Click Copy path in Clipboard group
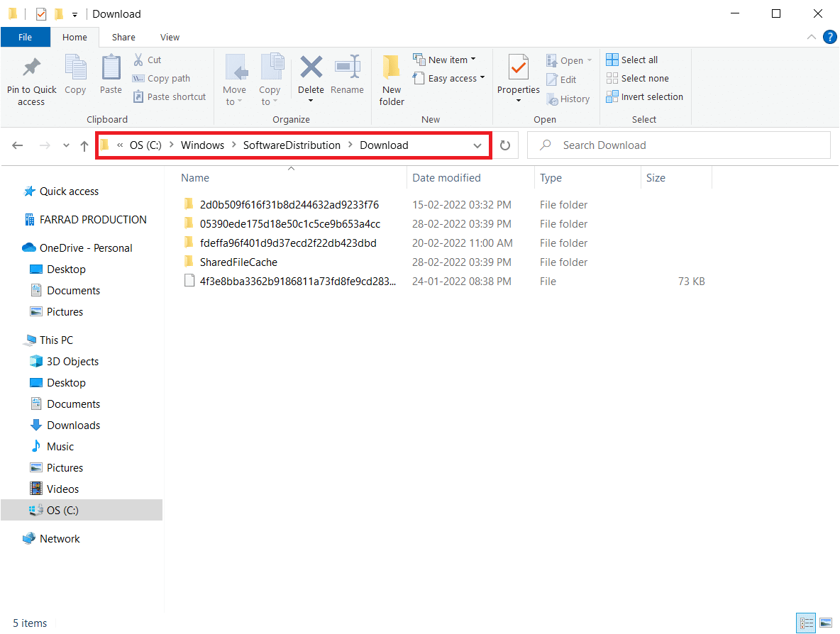The image size is (840, 634). coord(162,78)
